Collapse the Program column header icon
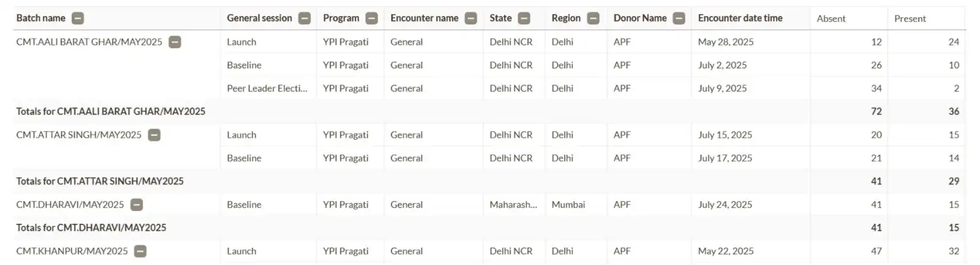This screenshot has width=980, height=265. click(x=372, y=18)
